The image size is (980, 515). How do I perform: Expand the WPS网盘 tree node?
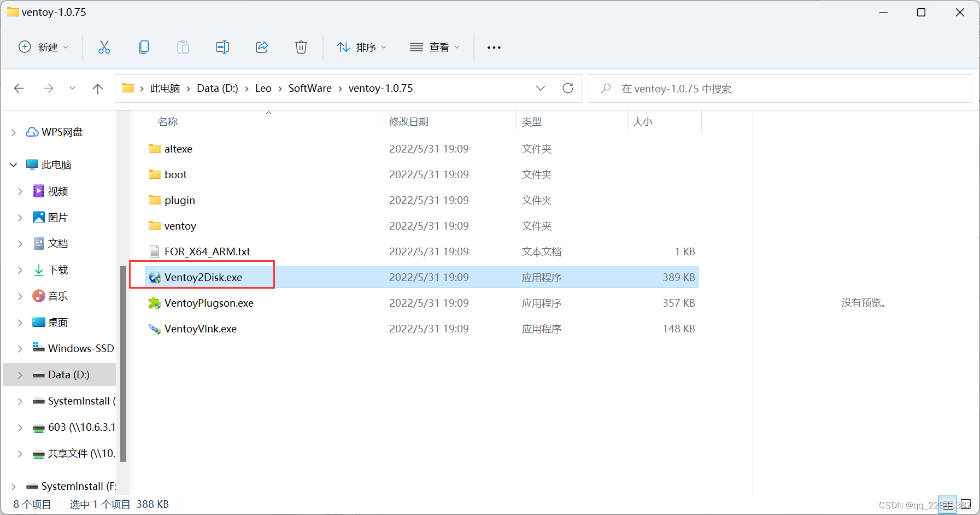coord(14,132)
